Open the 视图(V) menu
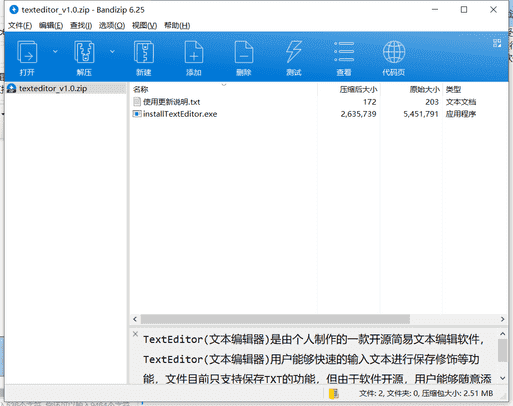 [x=144, y=26]
